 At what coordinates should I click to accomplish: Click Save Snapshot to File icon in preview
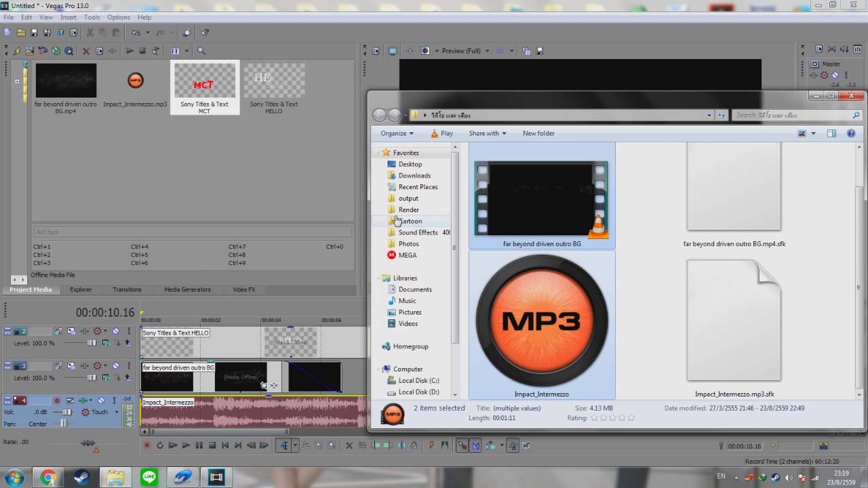(540, 51)
